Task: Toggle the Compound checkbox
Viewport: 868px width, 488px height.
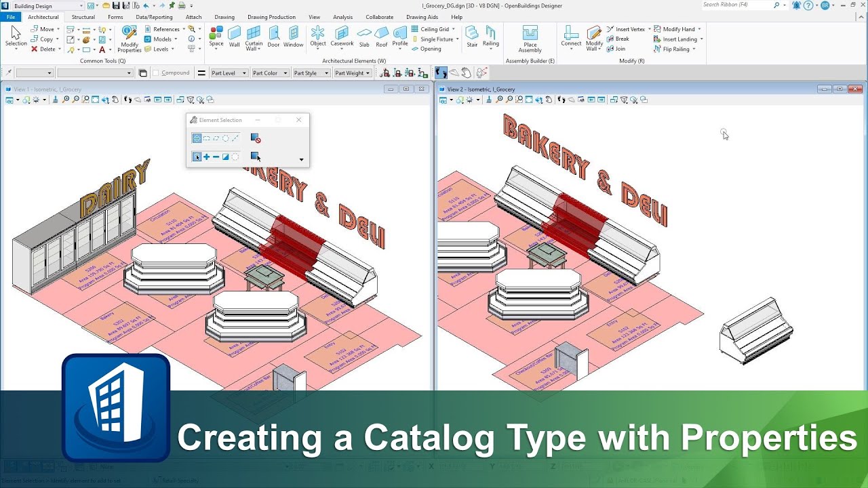Action: pyautogui.click(x=156, y=73)
